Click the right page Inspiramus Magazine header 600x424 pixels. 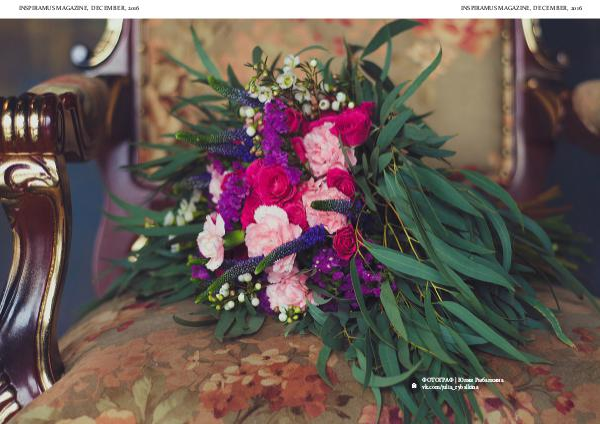pos(521,7)
